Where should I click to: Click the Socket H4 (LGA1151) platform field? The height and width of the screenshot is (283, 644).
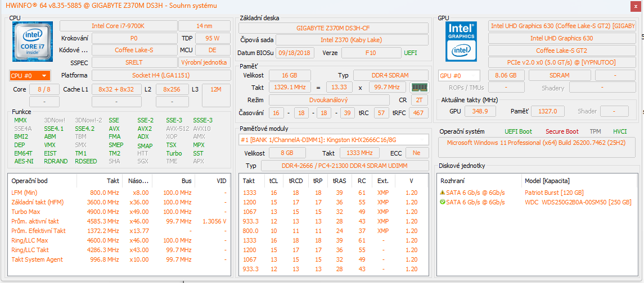(x=161, y=75)
